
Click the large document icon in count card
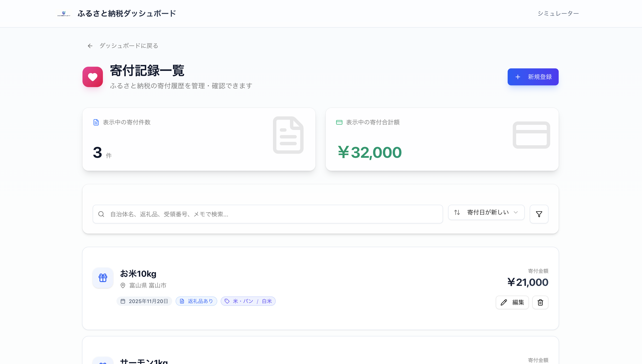coord(288,135)
